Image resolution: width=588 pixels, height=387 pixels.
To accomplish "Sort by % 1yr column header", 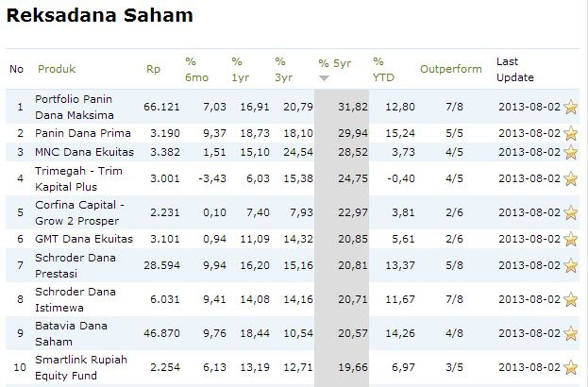I will [x=240, y=69].
